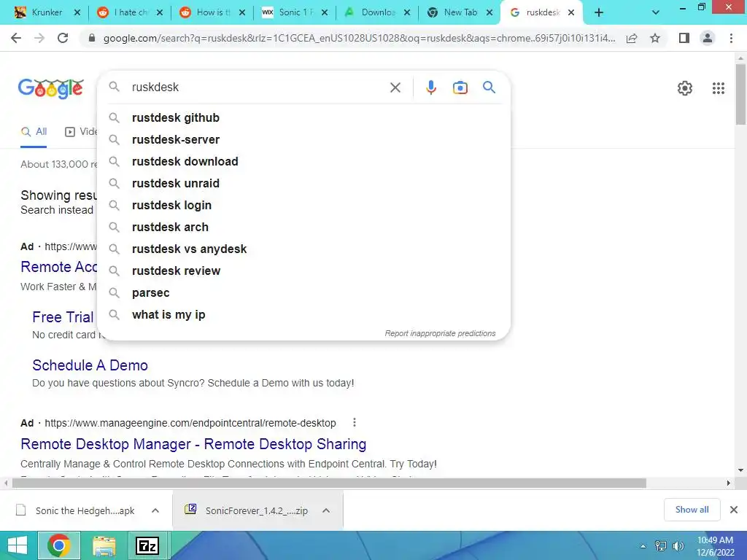The width and height of the screenshot is (747, 560).
Task: Select the 'what is my ip' suggestion
Action: point(303,315)
